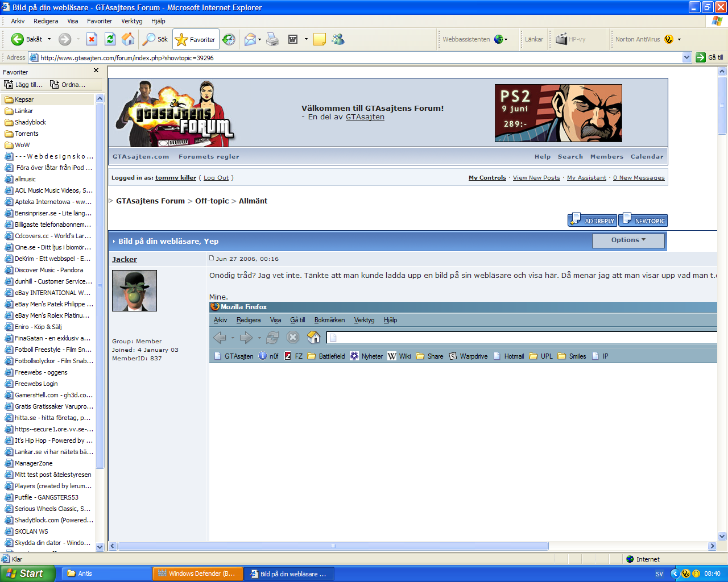Click the Stop icon in the toolbar

click(92, 39)
